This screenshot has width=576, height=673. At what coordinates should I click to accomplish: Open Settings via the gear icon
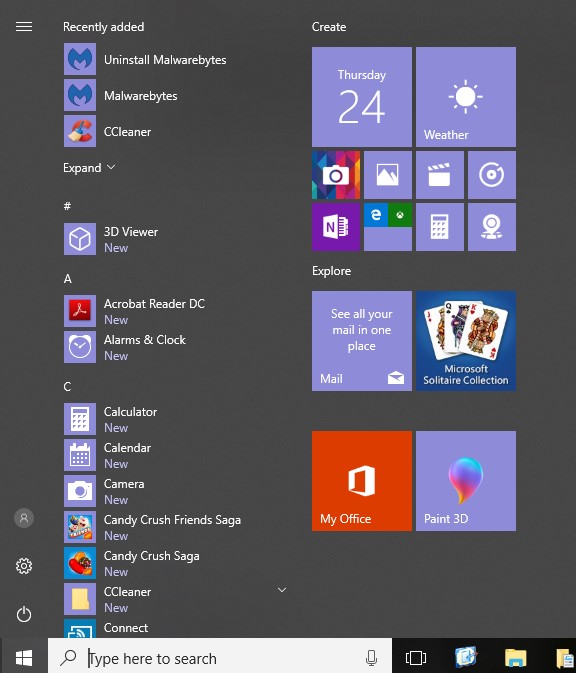[24, 566]
